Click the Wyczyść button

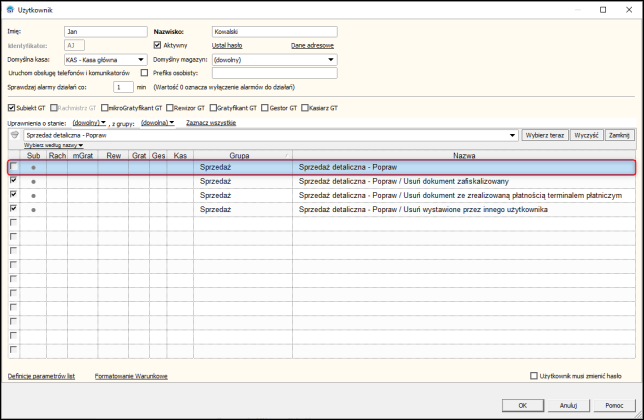tap(586, 135)
